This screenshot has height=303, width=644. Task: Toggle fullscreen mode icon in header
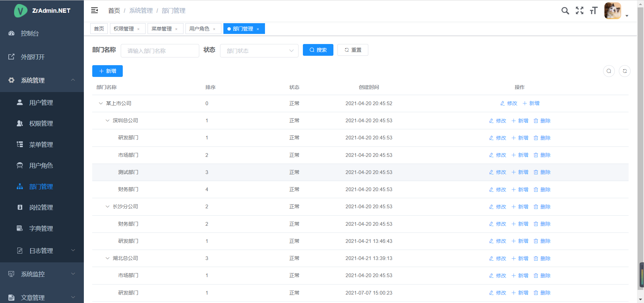(x=580, y=11)
